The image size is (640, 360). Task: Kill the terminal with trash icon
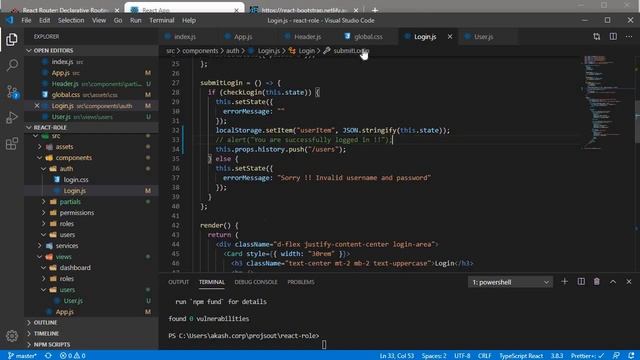pyautogui.click(x=597, y=282)
